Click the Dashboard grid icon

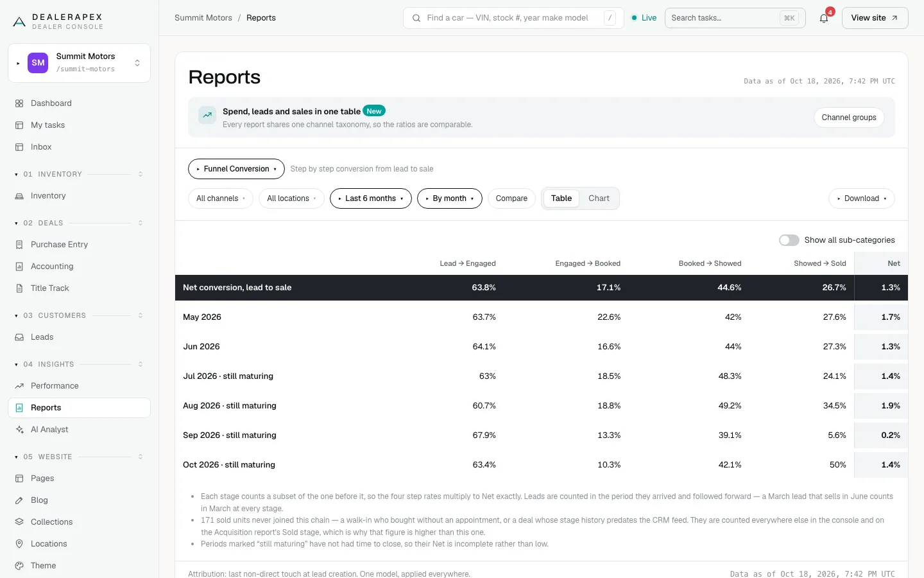pyautogui.click(x=19, y=103)
